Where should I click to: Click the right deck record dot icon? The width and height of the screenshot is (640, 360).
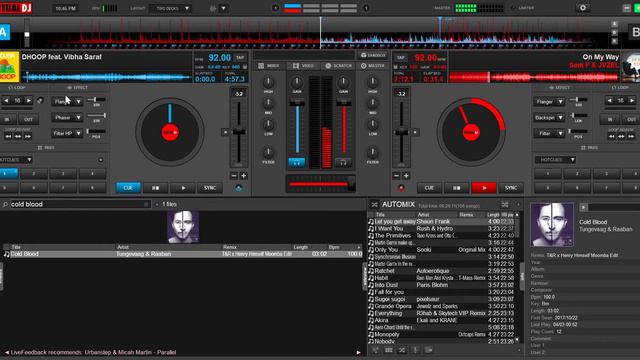[x=401, y=188]
